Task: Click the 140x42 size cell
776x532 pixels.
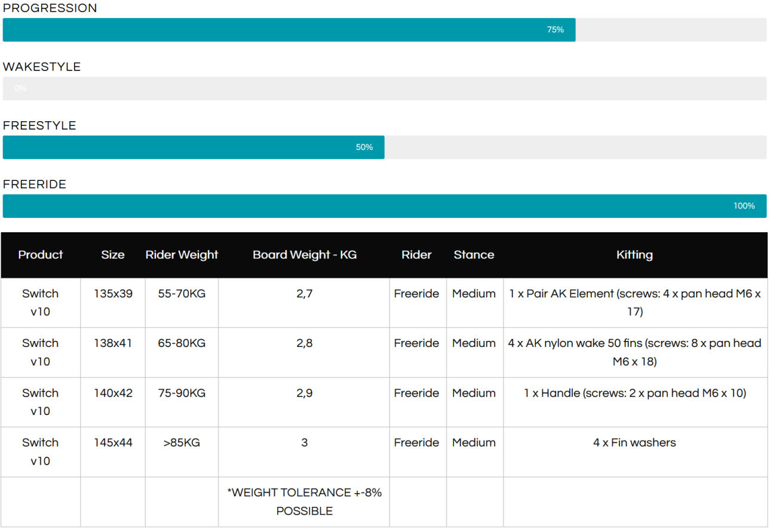Action: [x=113, y=393]
